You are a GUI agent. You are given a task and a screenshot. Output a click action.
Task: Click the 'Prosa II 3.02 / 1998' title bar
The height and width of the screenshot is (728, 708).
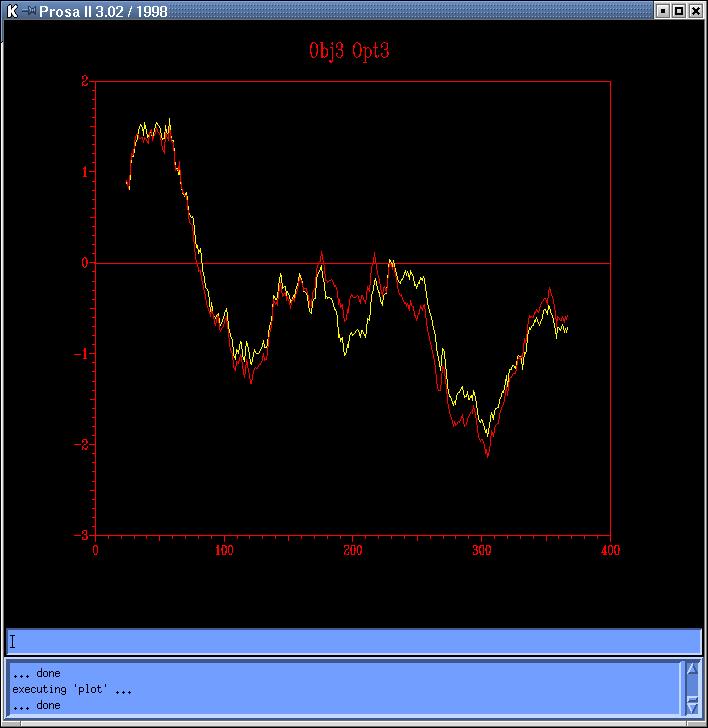pyautogui.click(x=300, y=11)
